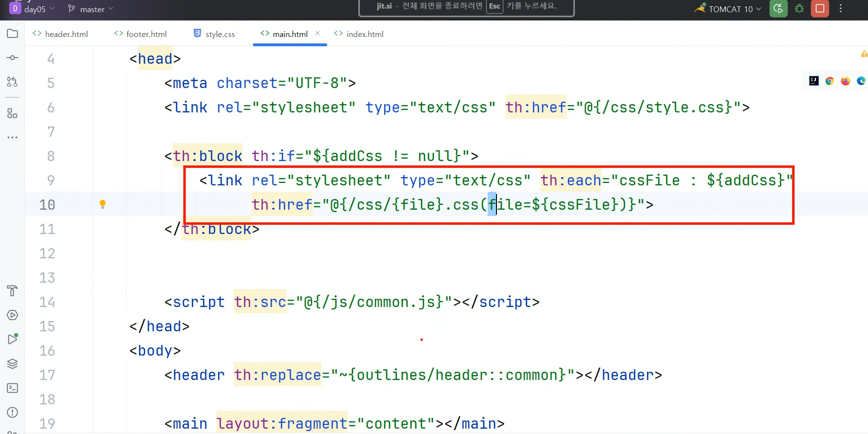The width and height of the screenshot is (868, 434).
Task: Click line number 14 in the gutter
Action: (47, 302)
